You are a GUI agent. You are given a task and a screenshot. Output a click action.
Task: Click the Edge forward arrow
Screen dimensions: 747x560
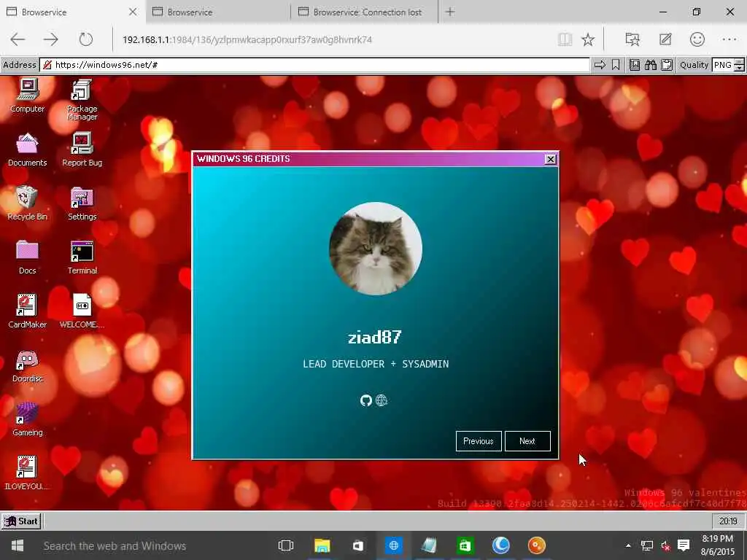pos(50,39)
